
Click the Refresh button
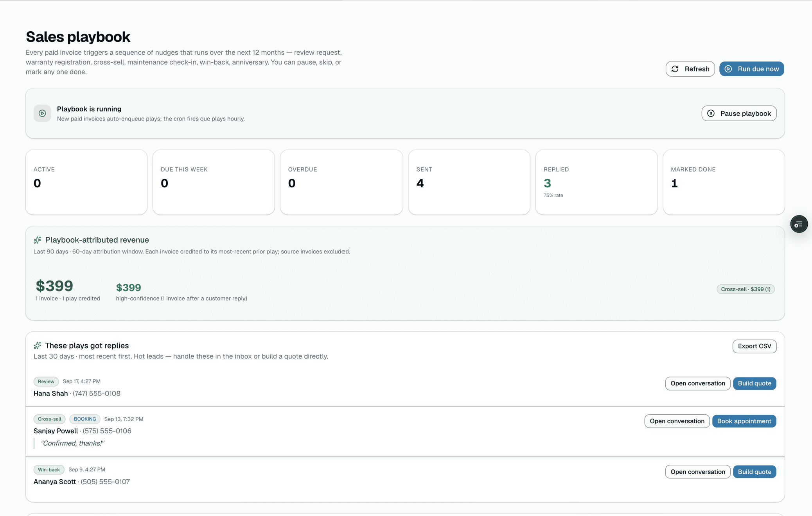690,69
